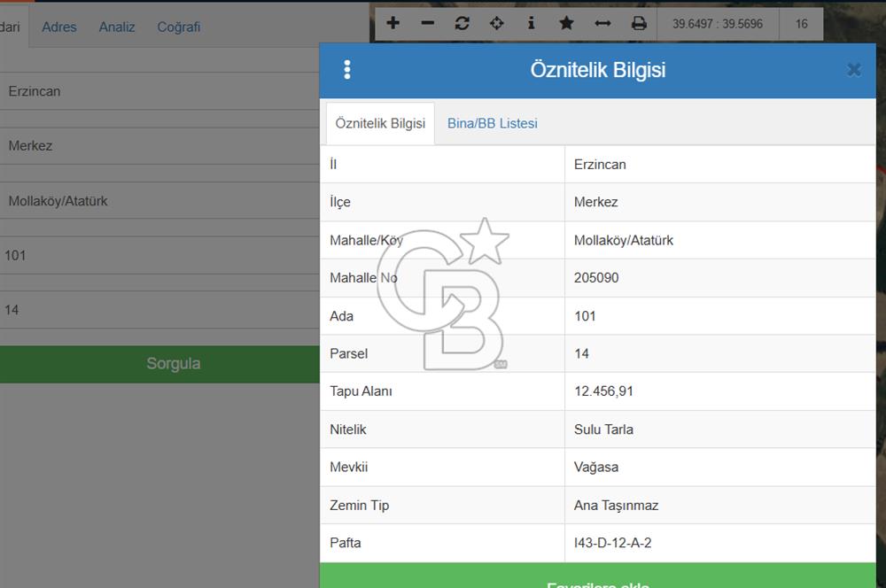Select the Parsel value 14 in table
The width and height of the screenshot is (886, 588).
(x=581, y=353)
